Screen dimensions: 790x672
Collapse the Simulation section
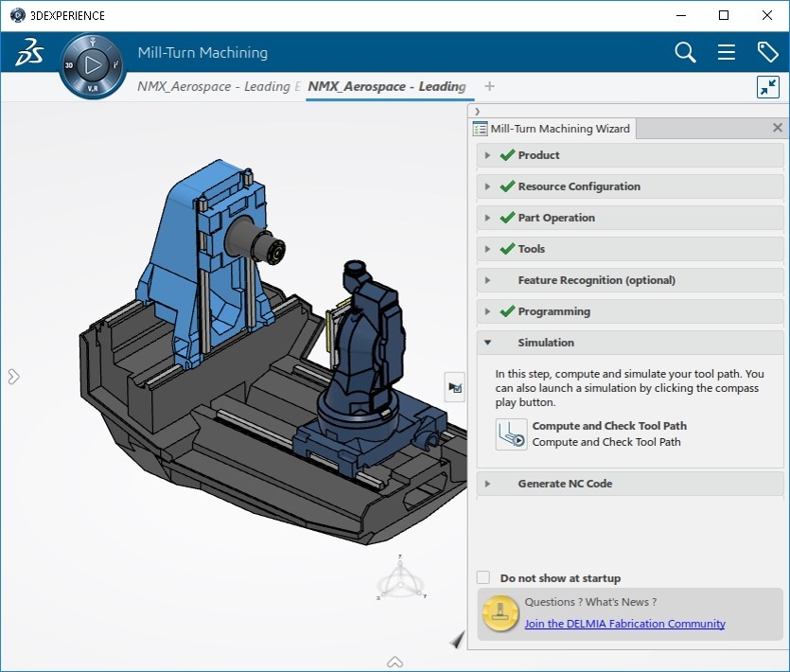point(630,343)
